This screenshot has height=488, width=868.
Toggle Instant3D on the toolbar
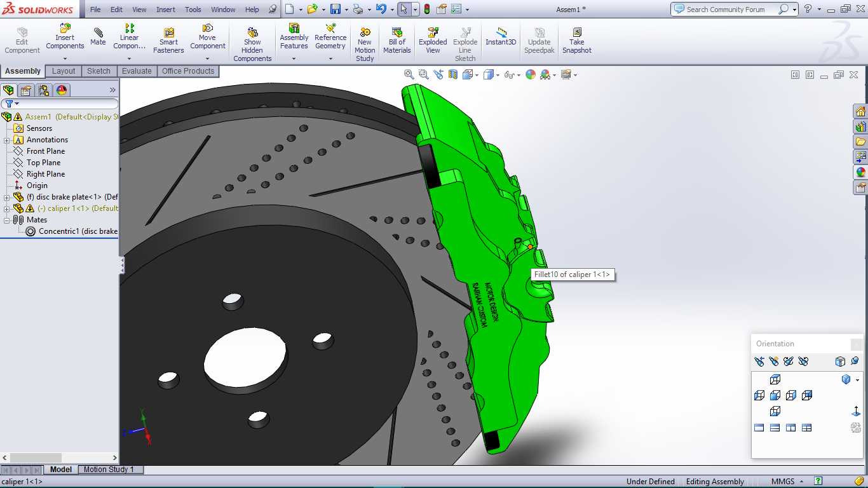click(x=501, y=37)
